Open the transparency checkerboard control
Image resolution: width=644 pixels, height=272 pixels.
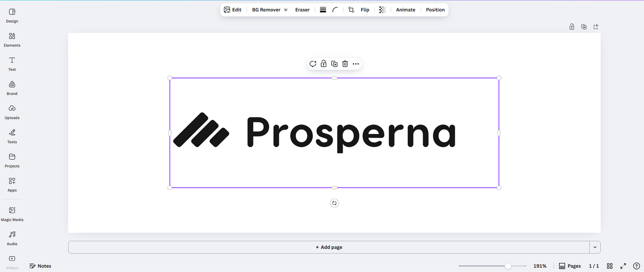coord(382,10)
